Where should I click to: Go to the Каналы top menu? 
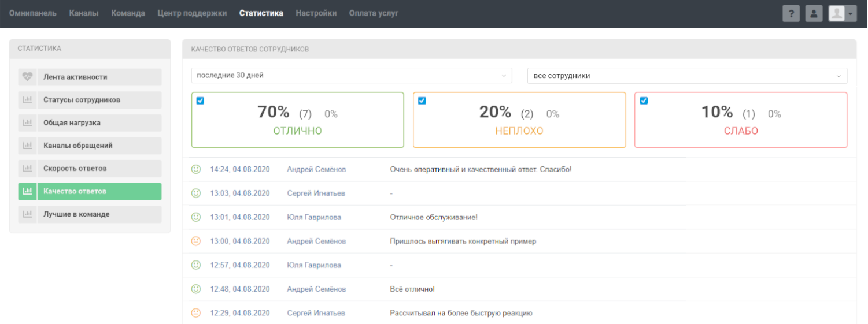click(84, 13)
